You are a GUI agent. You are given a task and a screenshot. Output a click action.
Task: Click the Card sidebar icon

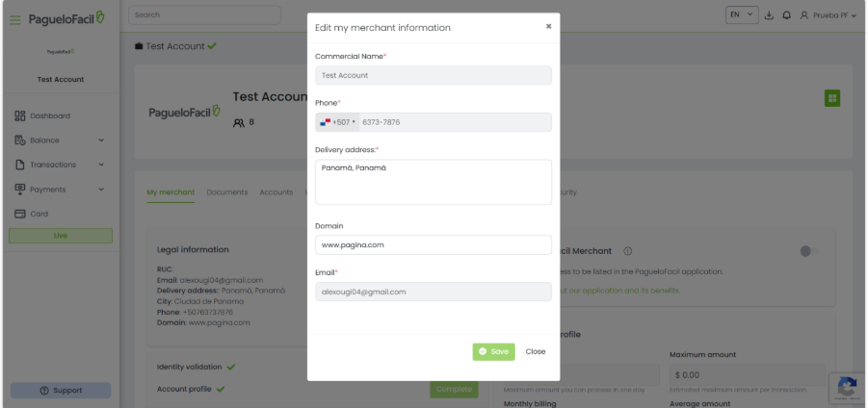click(19, 214)
